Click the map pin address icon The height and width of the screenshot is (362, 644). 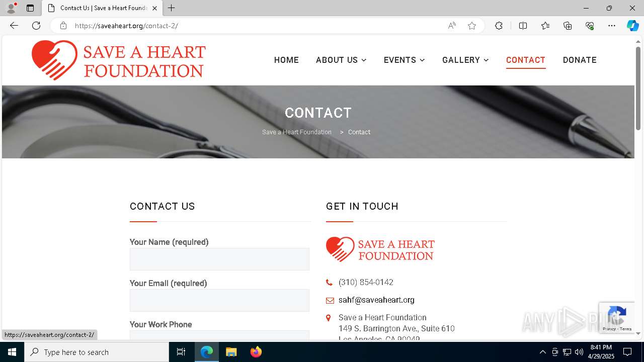329,318
